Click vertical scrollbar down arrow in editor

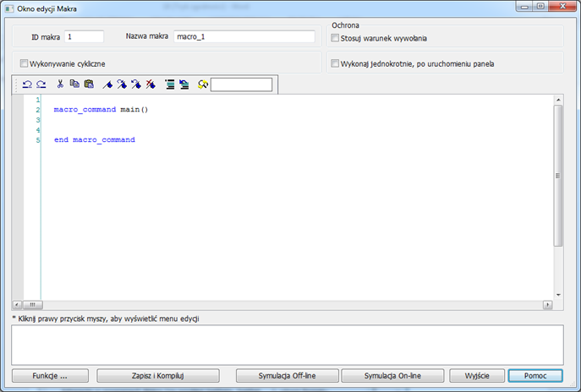click(x=558, y=295)
